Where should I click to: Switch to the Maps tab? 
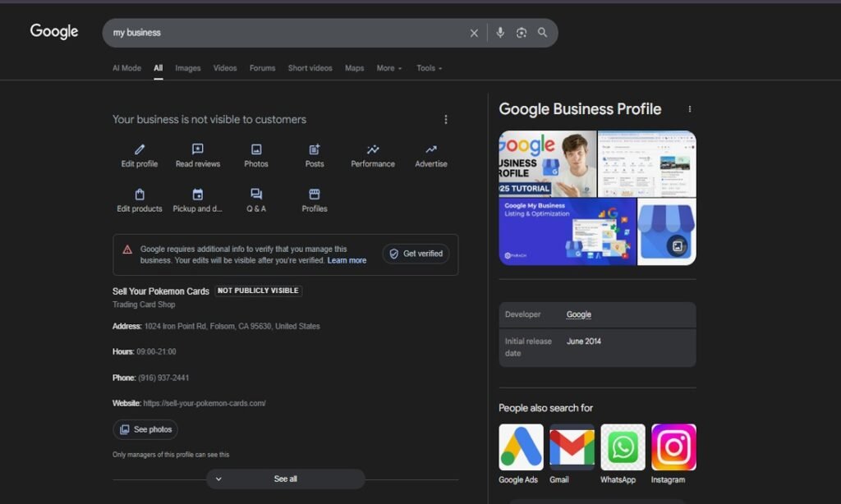354,68
